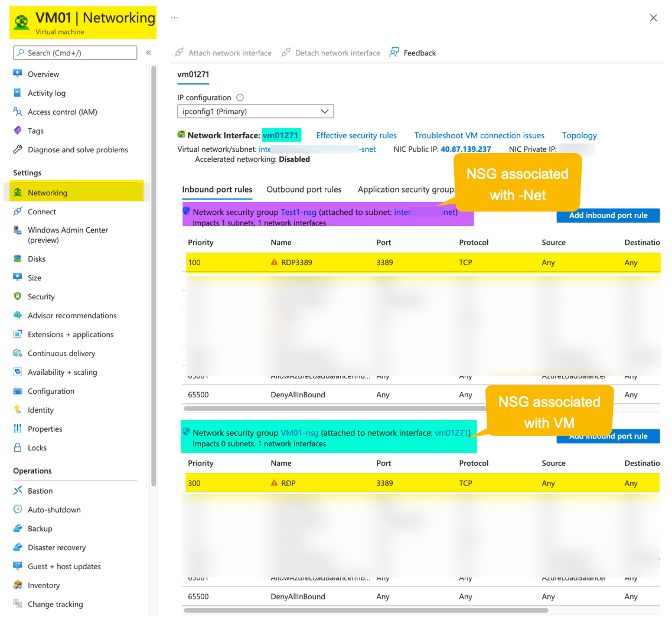
Task: Open the Overview sidebar icon
Action: tap(18, 74)
